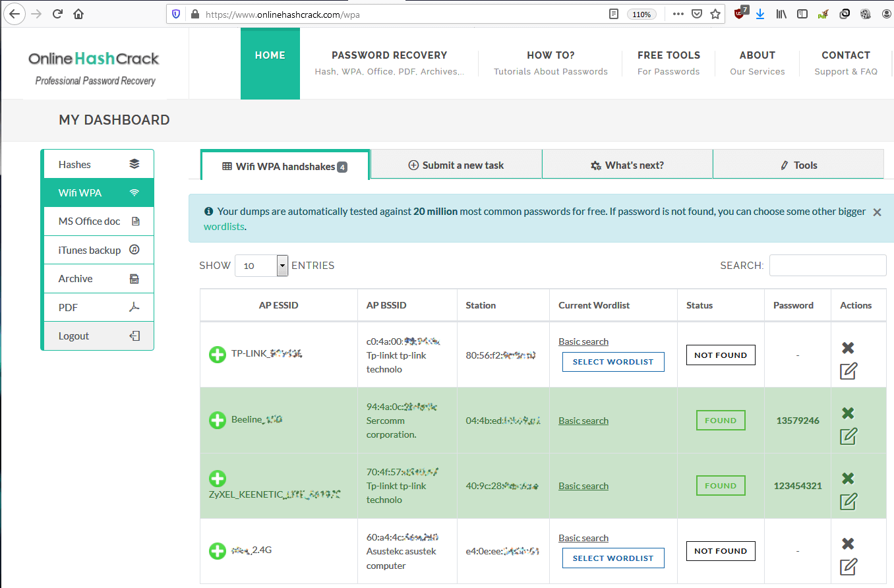Delete the Beeline handshake via X icon

848,413
